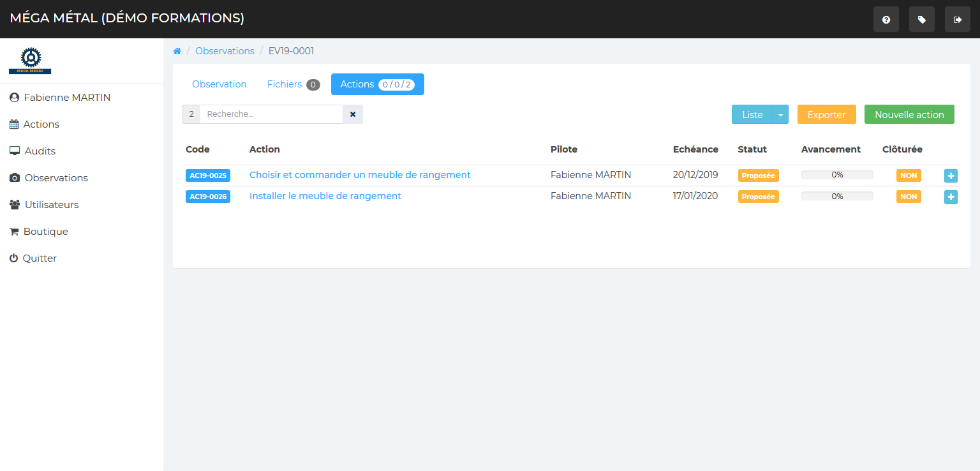Expand row AC19-0025 with plus icon
This screenshot has height=471, width=980.
click(951, 176)
